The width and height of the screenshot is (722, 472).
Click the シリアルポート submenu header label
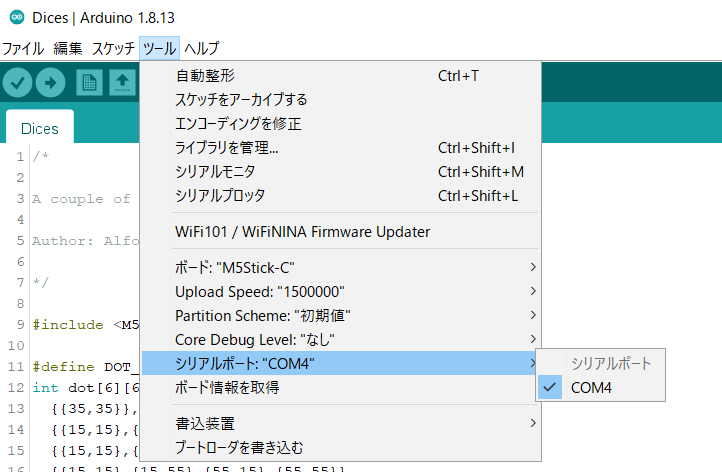click(x=611, y=364)
